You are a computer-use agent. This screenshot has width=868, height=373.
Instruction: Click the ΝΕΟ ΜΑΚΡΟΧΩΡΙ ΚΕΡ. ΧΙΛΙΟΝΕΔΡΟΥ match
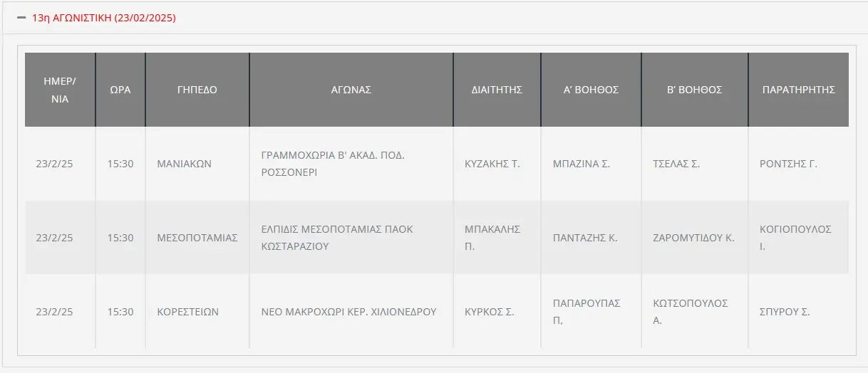coord(349,312)
